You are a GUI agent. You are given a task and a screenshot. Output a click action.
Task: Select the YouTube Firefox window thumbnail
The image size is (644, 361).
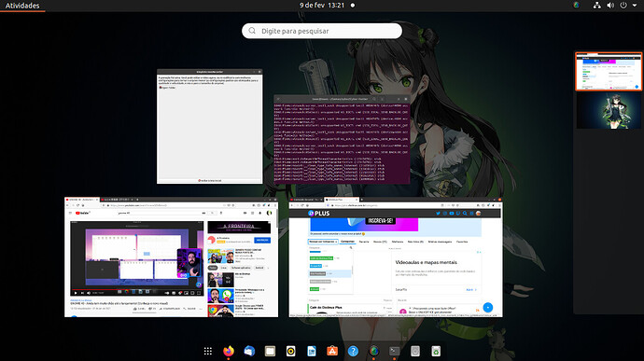[x=172, y=257]
